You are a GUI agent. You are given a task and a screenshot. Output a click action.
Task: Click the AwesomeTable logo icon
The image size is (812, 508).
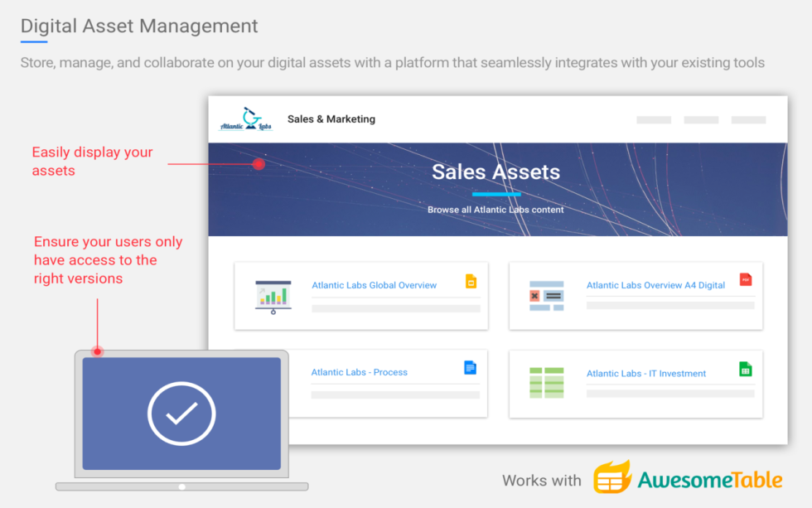pyautogui.click(x=611, y=478)
